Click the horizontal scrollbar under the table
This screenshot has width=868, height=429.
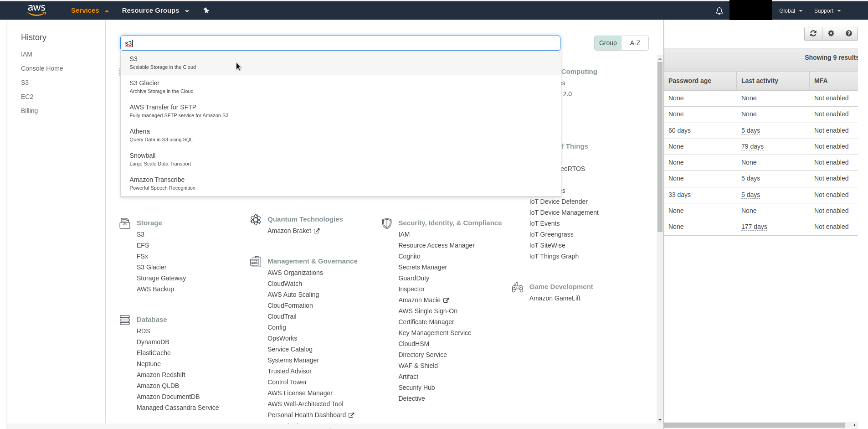coord(755,425)
